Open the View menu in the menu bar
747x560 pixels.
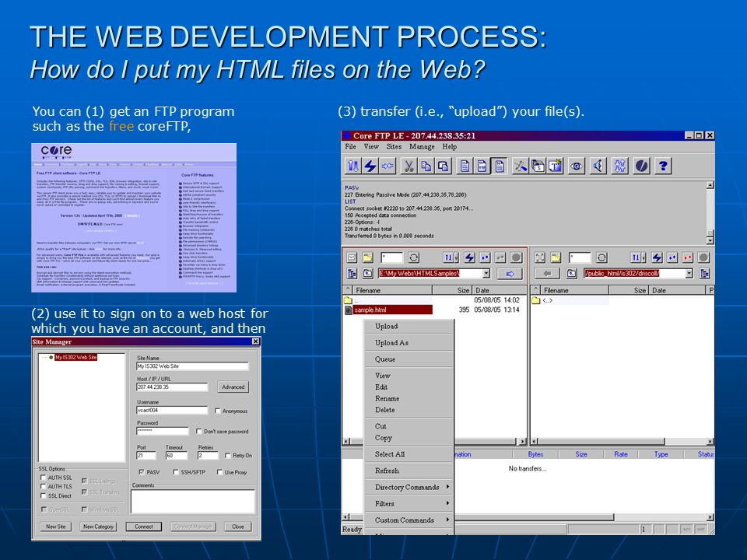371,147
